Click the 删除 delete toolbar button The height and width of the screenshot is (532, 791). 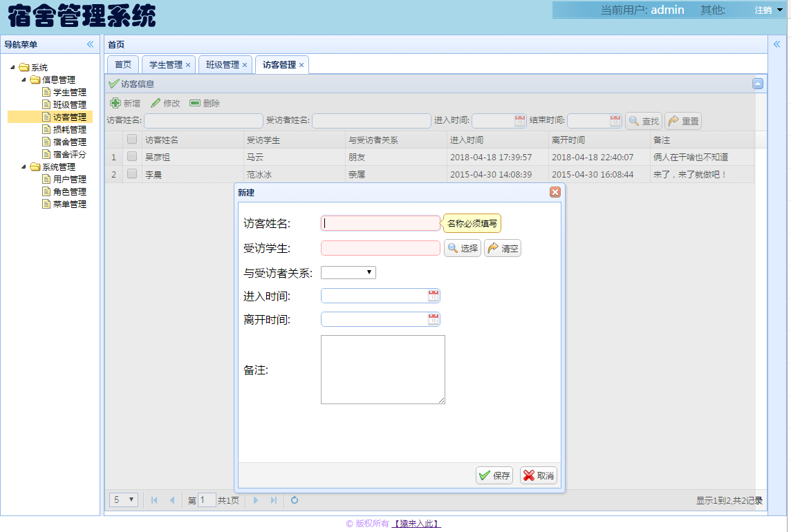coord(205,104)
